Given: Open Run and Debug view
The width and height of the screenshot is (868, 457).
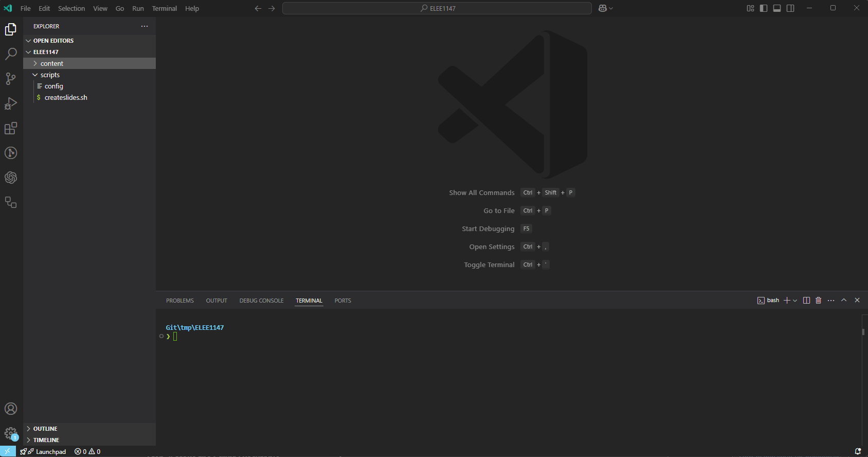Looking at the screenshot, I should pos(11,103).
